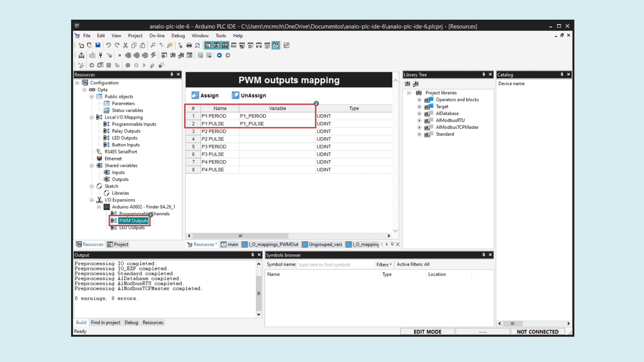The width and height of the screenshot is (644, 362).
Task: Click the blue back navigation arrow
Action: (x=219, y=55)
